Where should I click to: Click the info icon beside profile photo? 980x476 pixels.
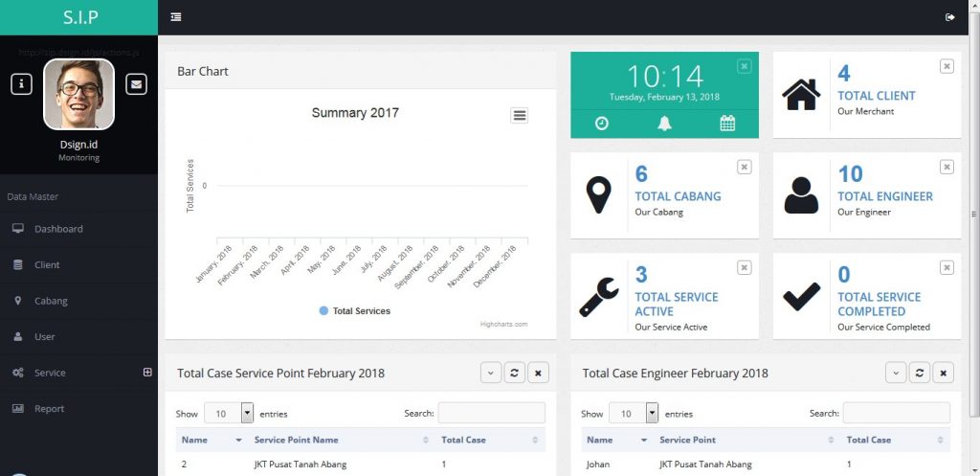pyautogui.click(x=22, y=84)
